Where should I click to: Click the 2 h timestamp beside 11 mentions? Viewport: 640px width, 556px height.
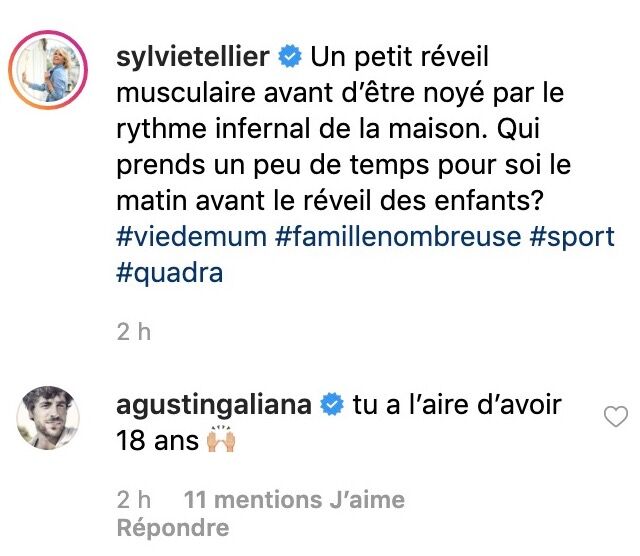point(134,500)
